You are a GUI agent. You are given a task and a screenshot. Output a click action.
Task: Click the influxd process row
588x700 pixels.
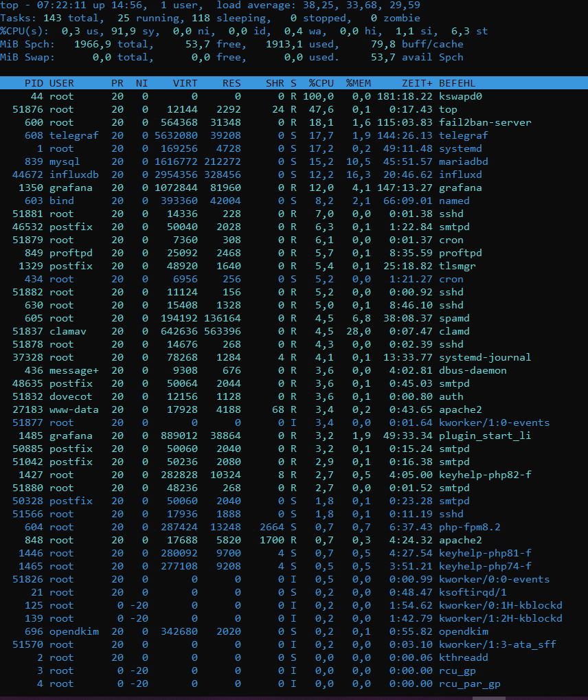[460, 174]
